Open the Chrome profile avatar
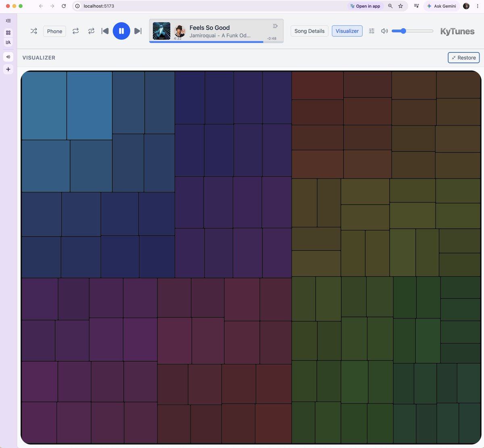Image resolution: width=484 pixels, height=448 pixels. (x=466, y=6)
